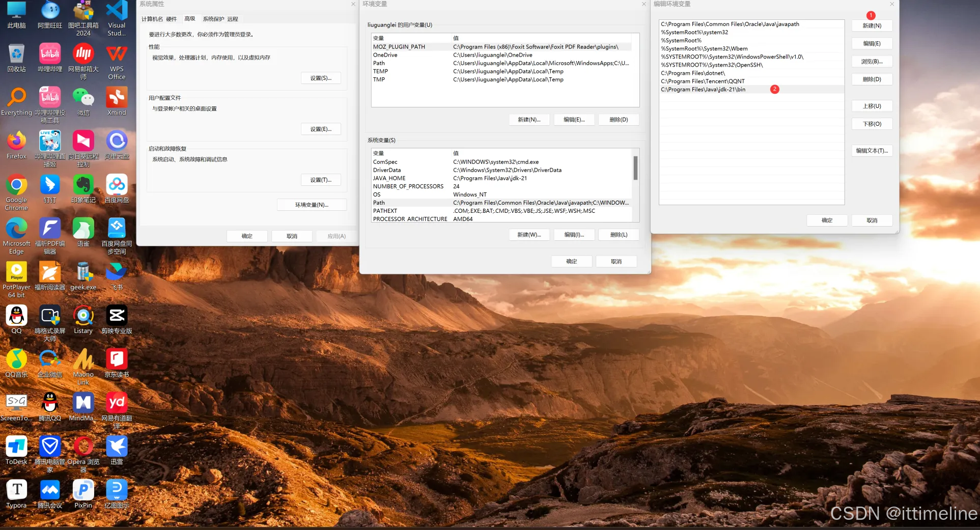This screenshot has width=980, height=530.
Task: Open the Firefox desktop icon
Action: pos(16,145)
